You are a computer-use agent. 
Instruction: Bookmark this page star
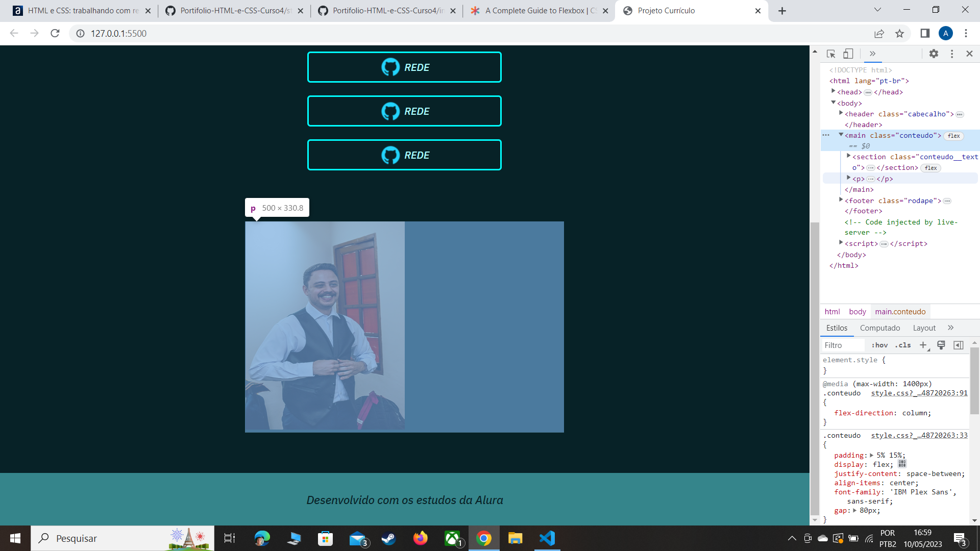(899, 33)
